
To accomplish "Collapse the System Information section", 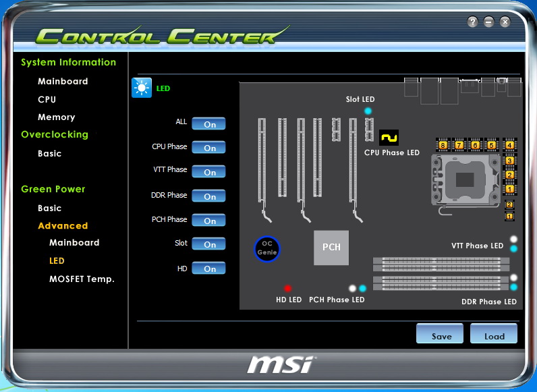I will click(68, 62).
